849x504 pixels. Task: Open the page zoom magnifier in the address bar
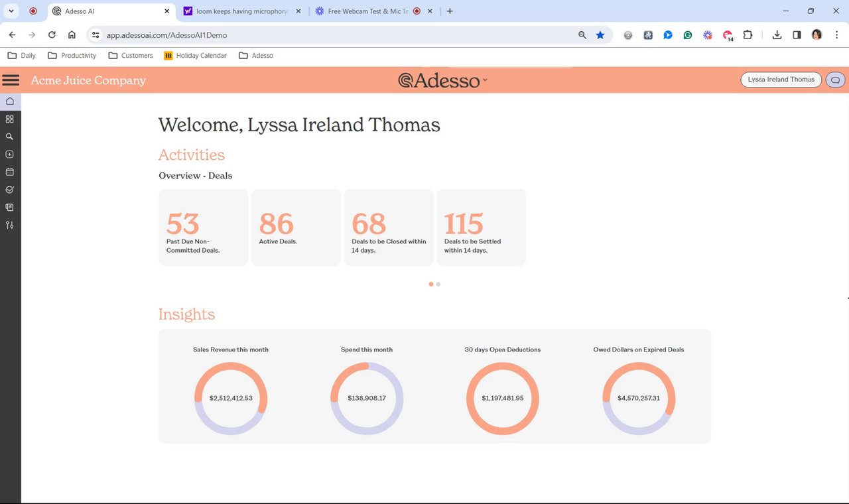coord(582,34)
